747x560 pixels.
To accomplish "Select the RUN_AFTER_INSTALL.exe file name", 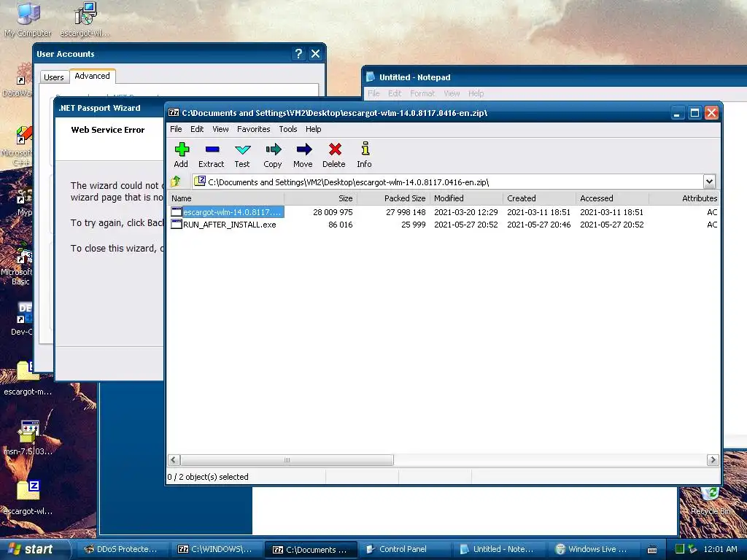I will tap(229, 225).
